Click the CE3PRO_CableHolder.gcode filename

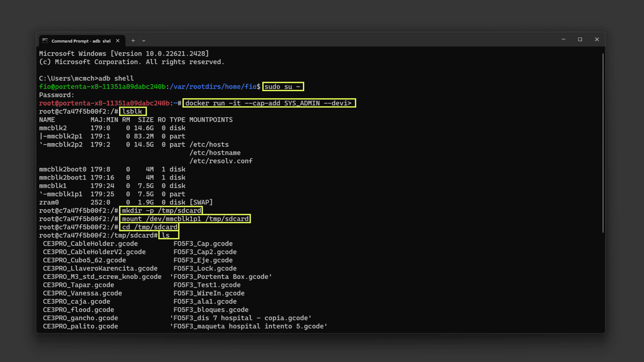click(90, 244)
